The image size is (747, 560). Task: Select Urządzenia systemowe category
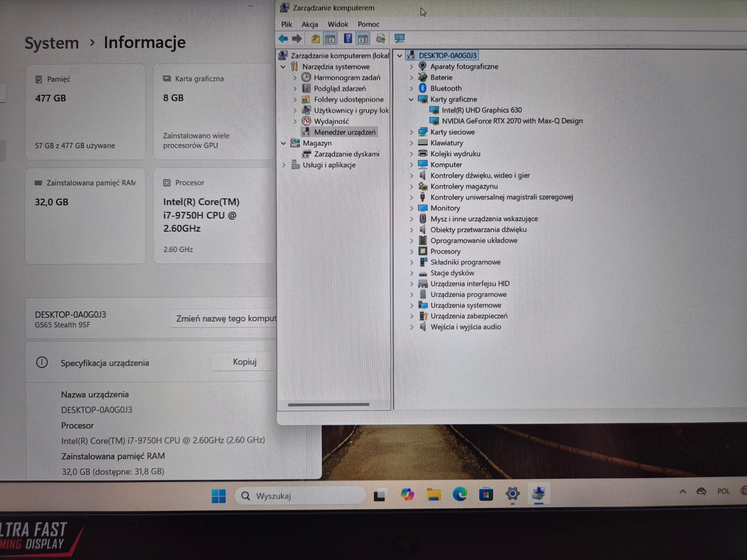[x=466, y=305]
